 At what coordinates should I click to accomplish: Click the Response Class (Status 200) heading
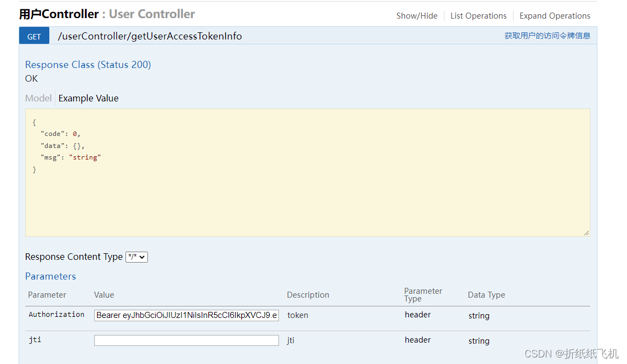(88, 64)
